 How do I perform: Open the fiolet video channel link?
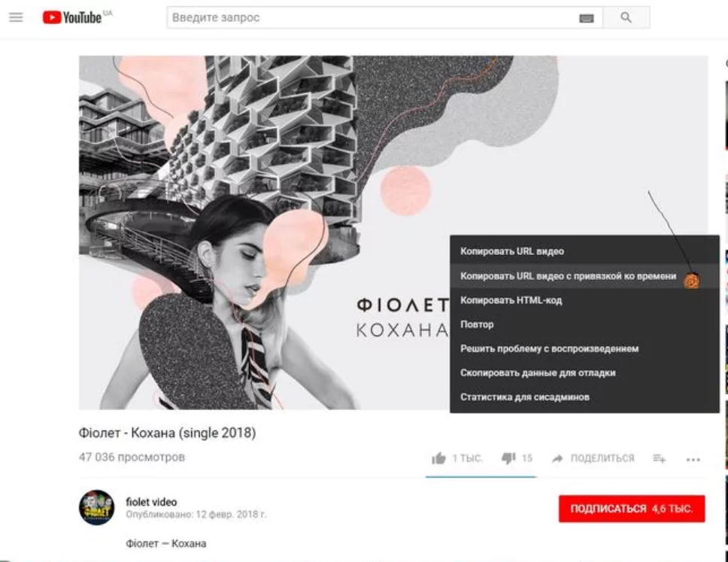tap(151, 502)
